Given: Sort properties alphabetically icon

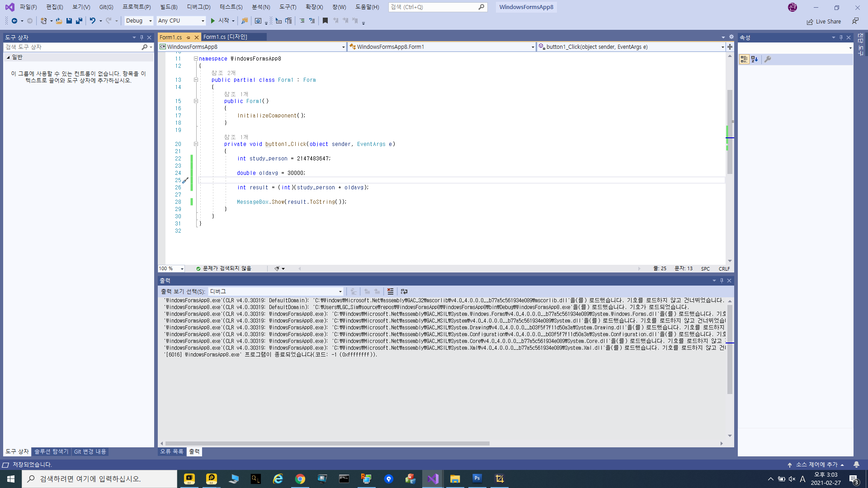Looking at the screenshot, I should tap(755, 59).
